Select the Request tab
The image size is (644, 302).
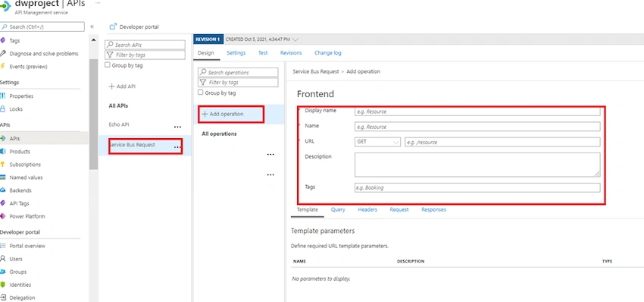(x=399, y=209)
